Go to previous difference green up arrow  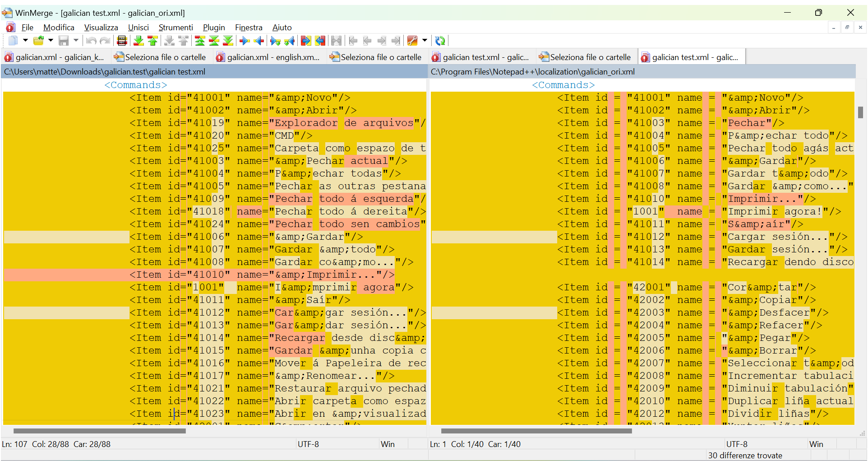point(153,41)
